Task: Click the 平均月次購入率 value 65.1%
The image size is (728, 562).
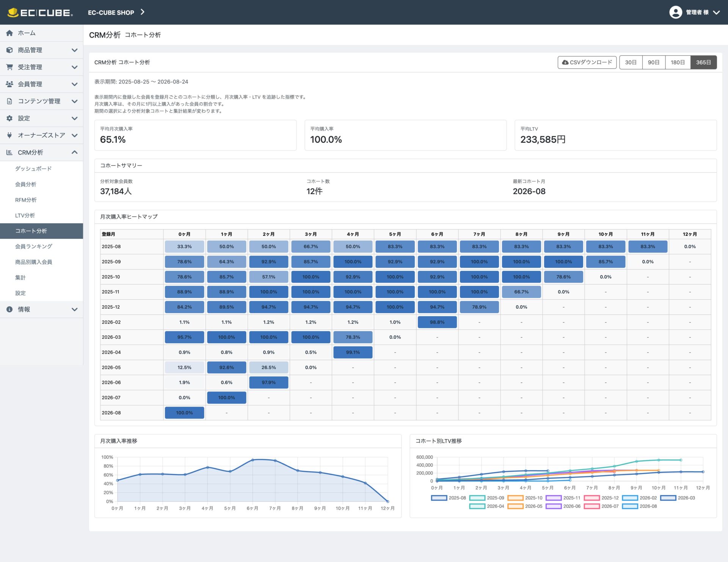Action: click(113, 140)
